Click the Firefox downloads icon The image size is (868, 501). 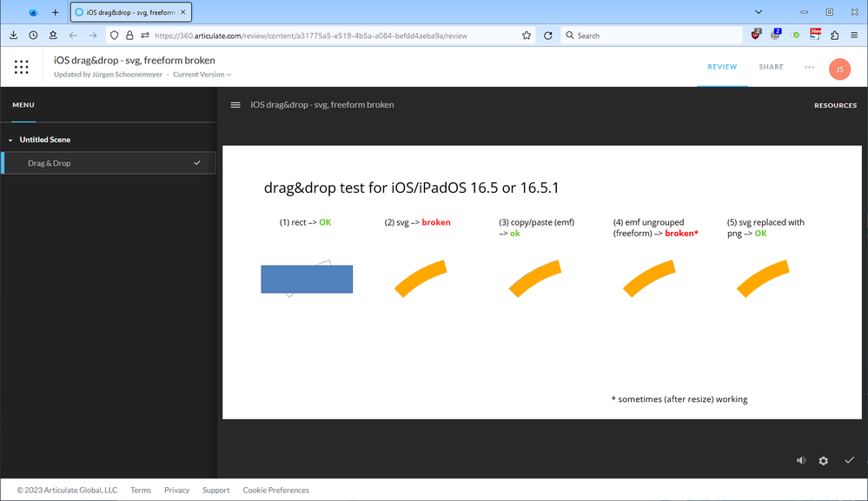(x=13, y=36)
